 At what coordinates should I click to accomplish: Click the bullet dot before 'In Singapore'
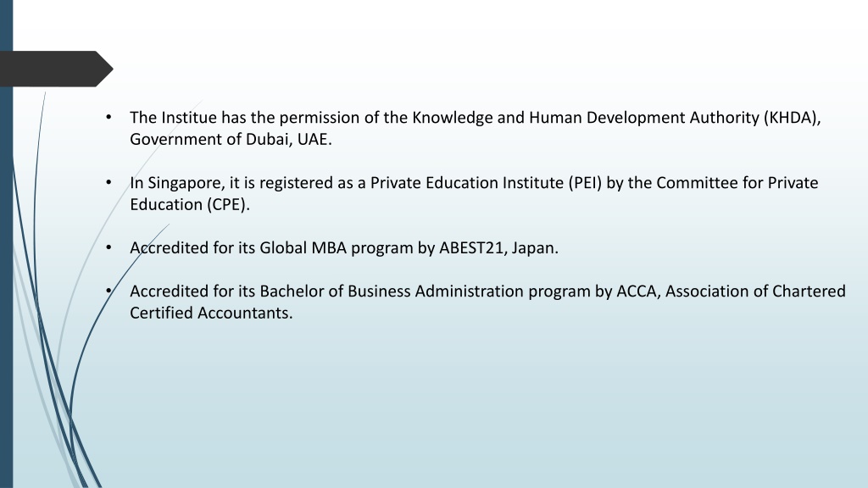[108, 182]
